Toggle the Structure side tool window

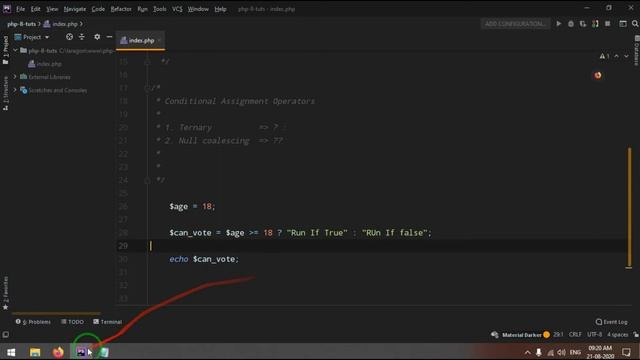[x=5, y=93]
